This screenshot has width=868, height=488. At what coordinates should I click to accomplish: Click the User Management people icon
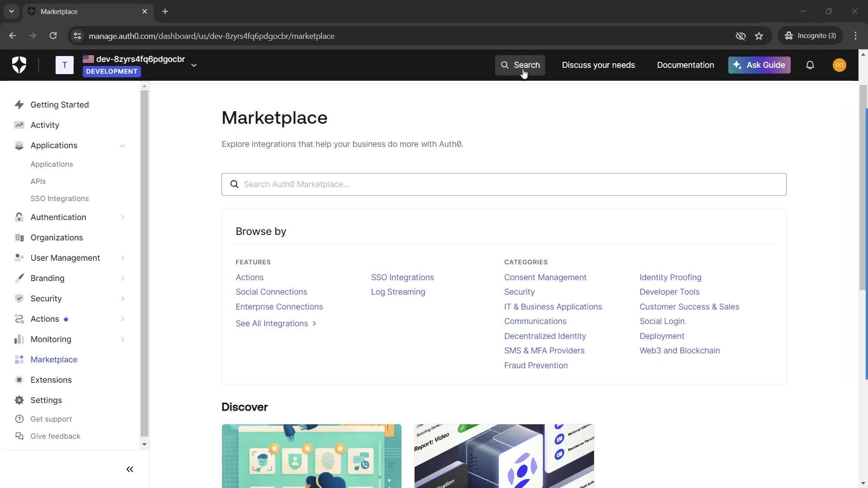(x=19, y=258)
